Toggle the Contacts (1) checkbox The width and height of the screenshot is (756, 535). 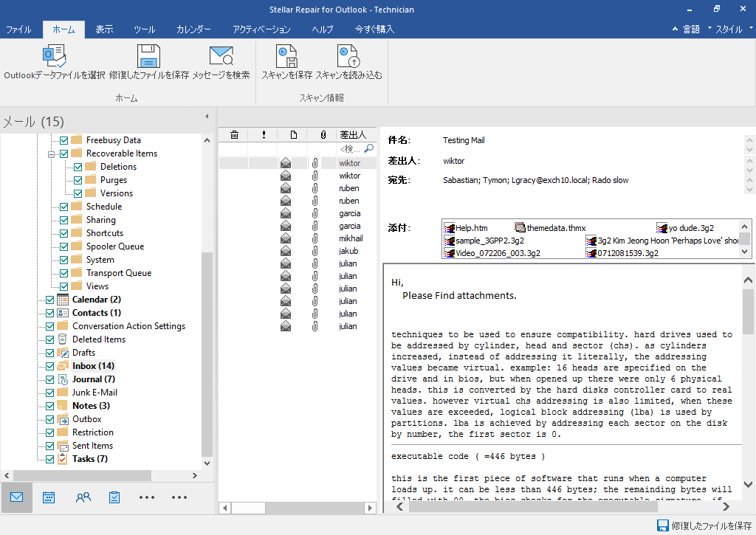point(49,313)
